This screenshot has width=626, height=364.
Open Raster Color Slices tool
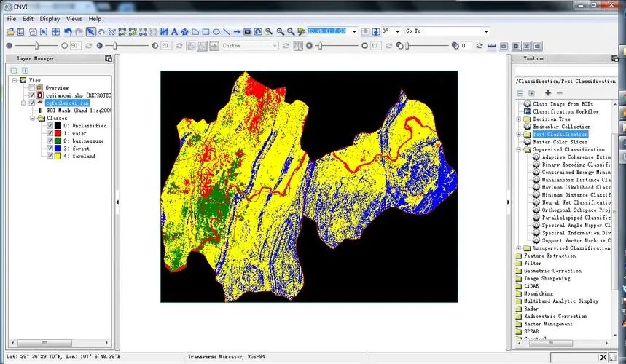coord(556,142)
